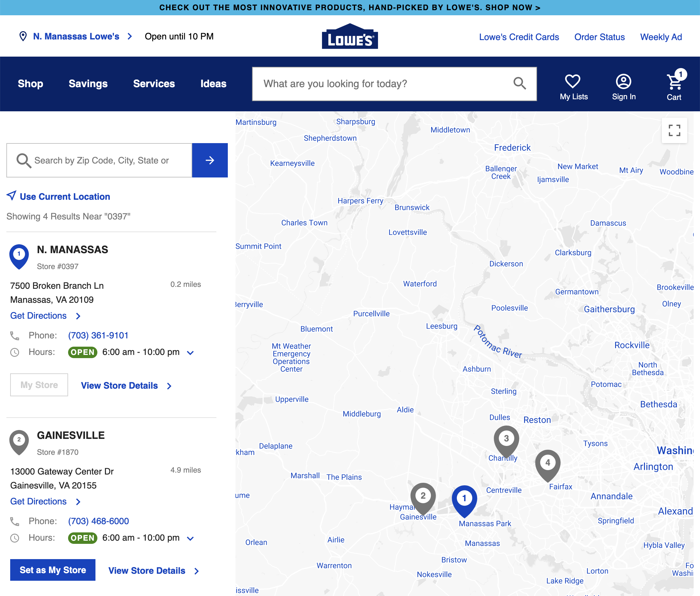
Task: Click the fullscreen map icon
Action: [x=674, y=130]
